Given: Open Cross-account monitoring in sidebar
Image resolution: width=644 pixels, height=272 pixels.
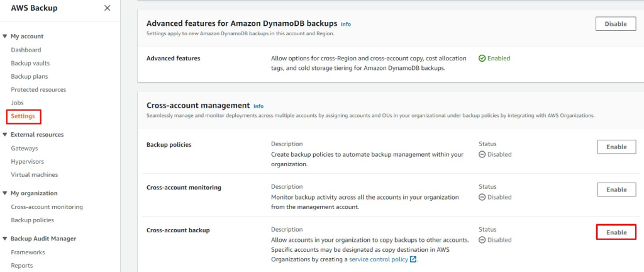Looking at the screenshot, I should point(47,207).
